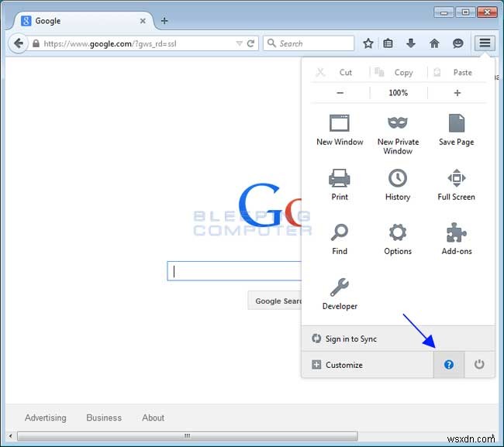Image resolution: width=504 pixels, height=447 pixels.
Task: Click the toolbar search magnifier icon
Action: 271,43
